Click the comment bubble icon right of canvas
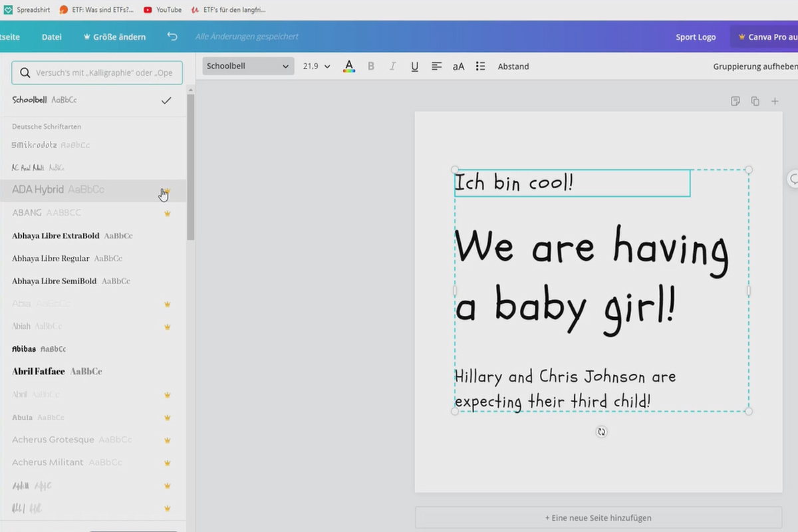This screenshot has width=798, height=532. pos(793,179)
